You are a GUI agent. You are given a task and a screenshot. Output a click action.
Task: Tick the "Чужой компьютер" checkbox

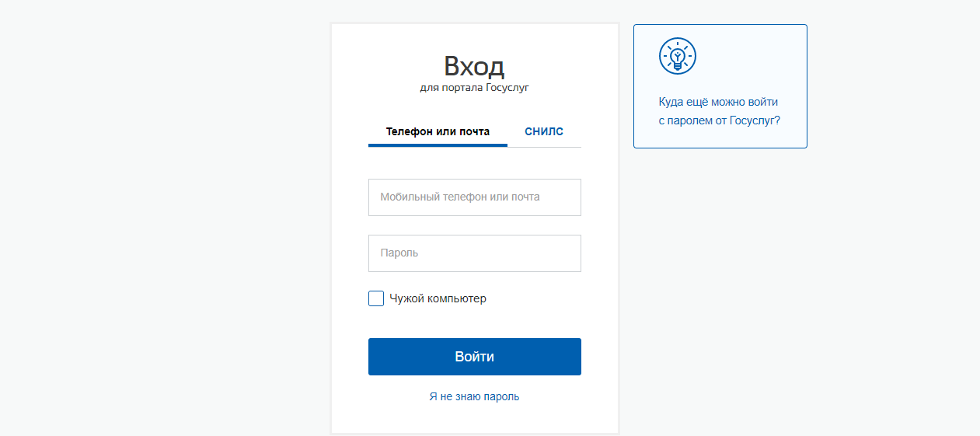tap(376, 298)
